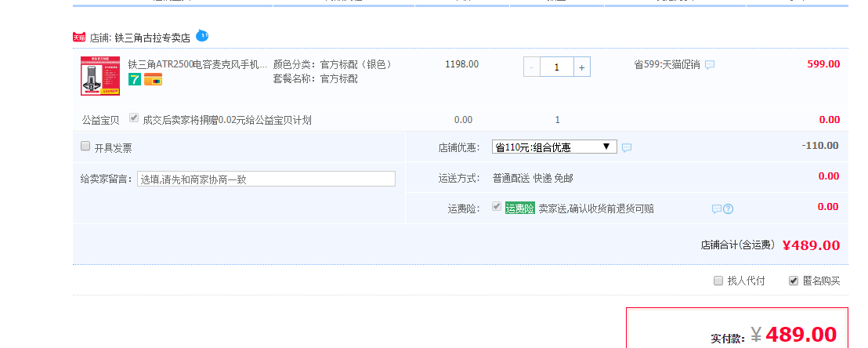Screen dimensions: 868x348
Task: Click the 给卖家留言 message input field
Action: [x=266, y=179]
